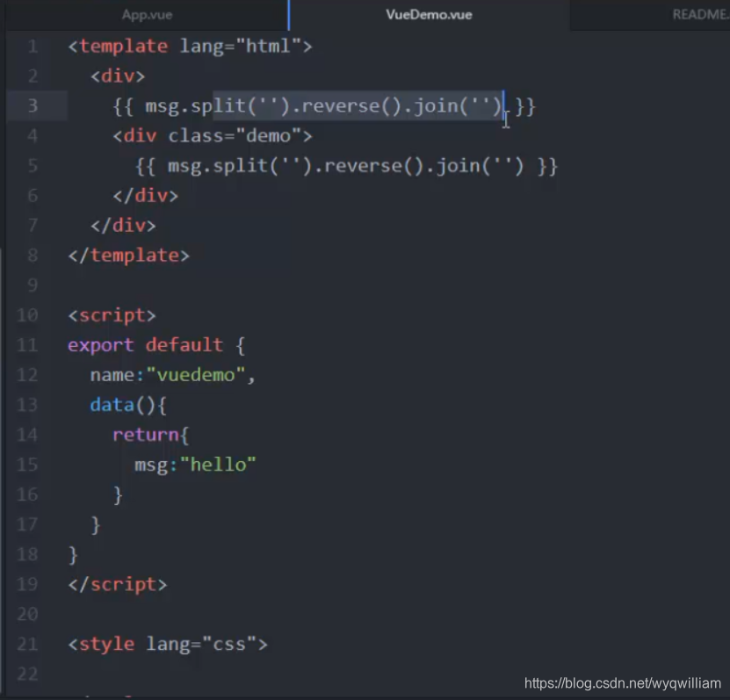
Task: Click the opening <script> tag
Action: click(x=112, y=315)
